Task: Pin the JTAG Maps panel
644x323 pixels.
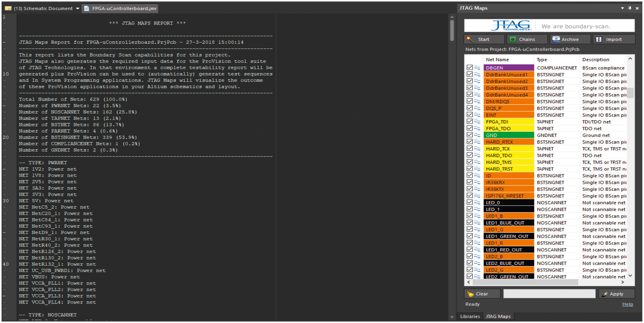Action: tap(630, 8)
